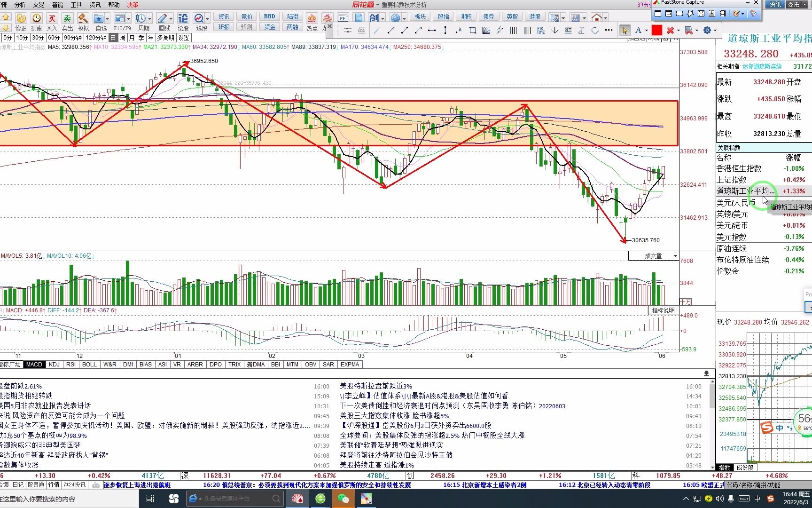Open the 成交量 indicator dropdown
Screen dimensions: 812x508
pos(654,256)
